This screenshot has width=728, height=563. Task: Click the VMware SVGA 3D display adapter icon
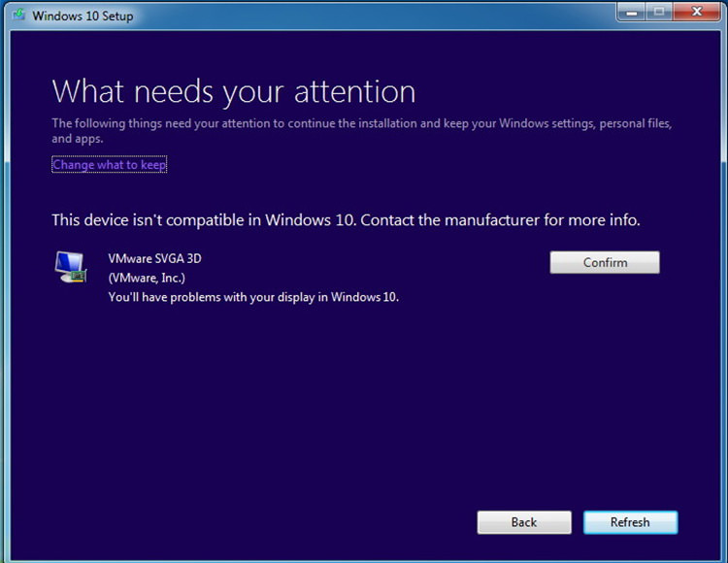point(69,269)
